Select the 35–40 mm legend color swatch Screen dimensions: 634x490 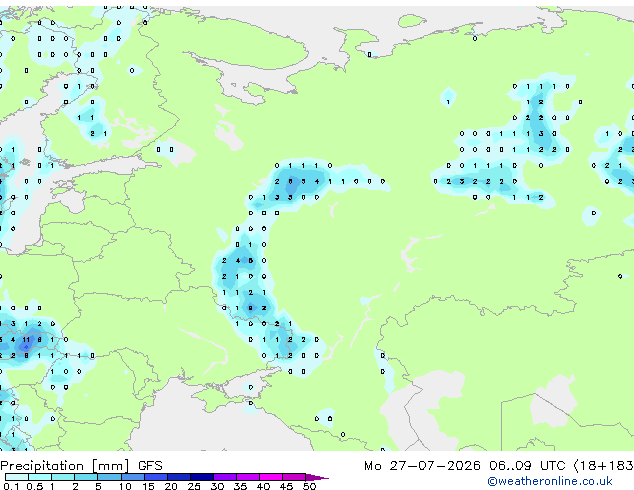pyautogui.click(x=248, y=477)
